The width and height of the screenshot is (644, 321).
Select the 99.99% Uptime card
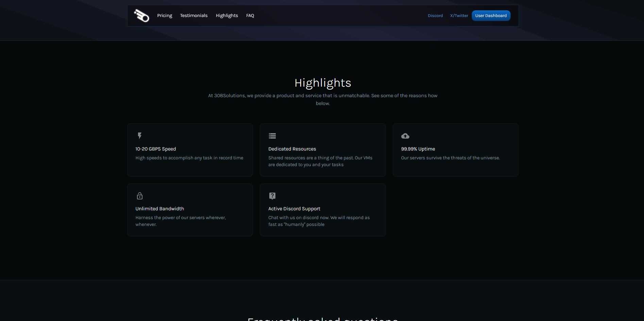[455, 150]
